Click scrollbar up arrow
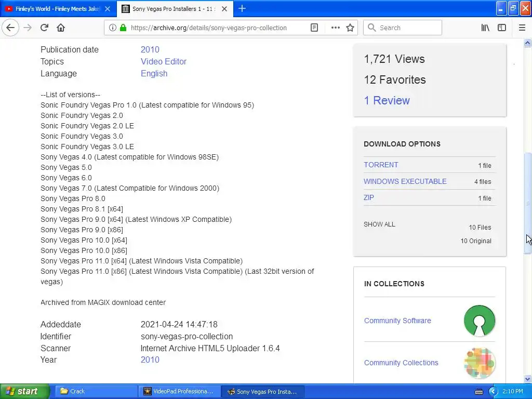The image size is (532, 399). point(527,43)
